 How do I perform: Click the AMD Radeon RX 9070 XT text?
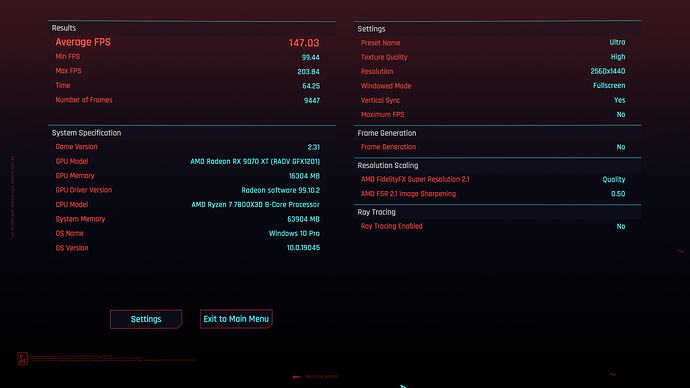255,161
